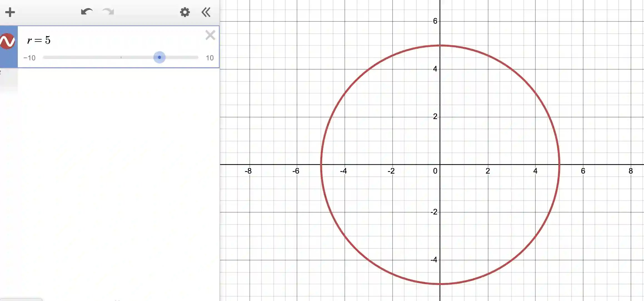Click the grayed-out redo arrow
The height and width of the screenshot is (301, 644).
click(x=108, y=12)
